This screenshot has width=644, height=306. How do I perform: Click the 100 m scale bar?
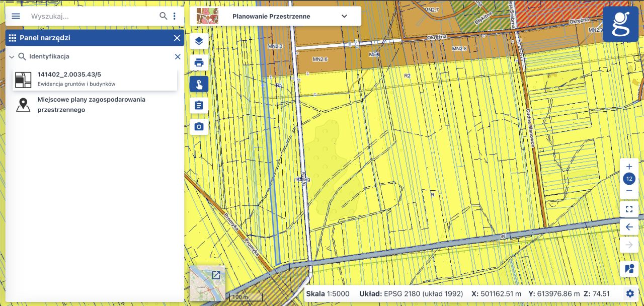point(247,298)
